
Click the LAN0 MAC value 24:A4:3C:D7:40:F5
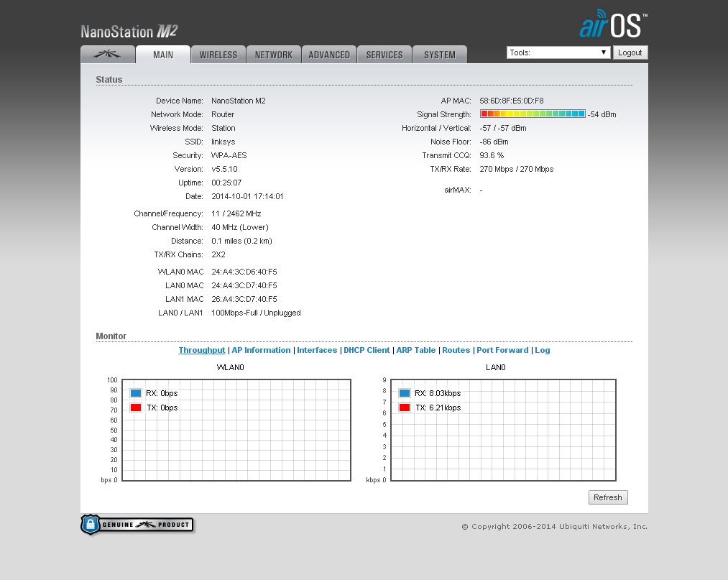pos(244,285)
